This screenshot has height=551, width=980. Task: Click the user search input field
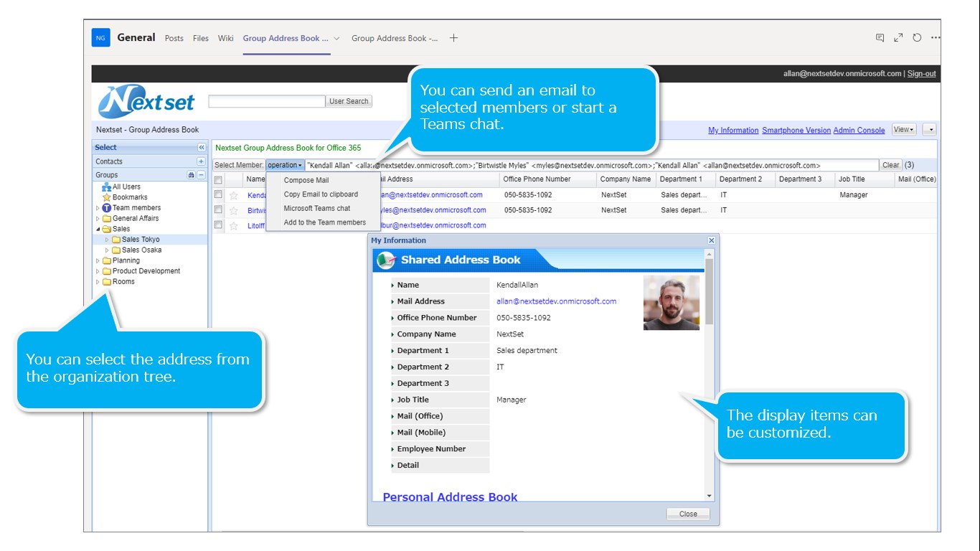coord(267,101)
